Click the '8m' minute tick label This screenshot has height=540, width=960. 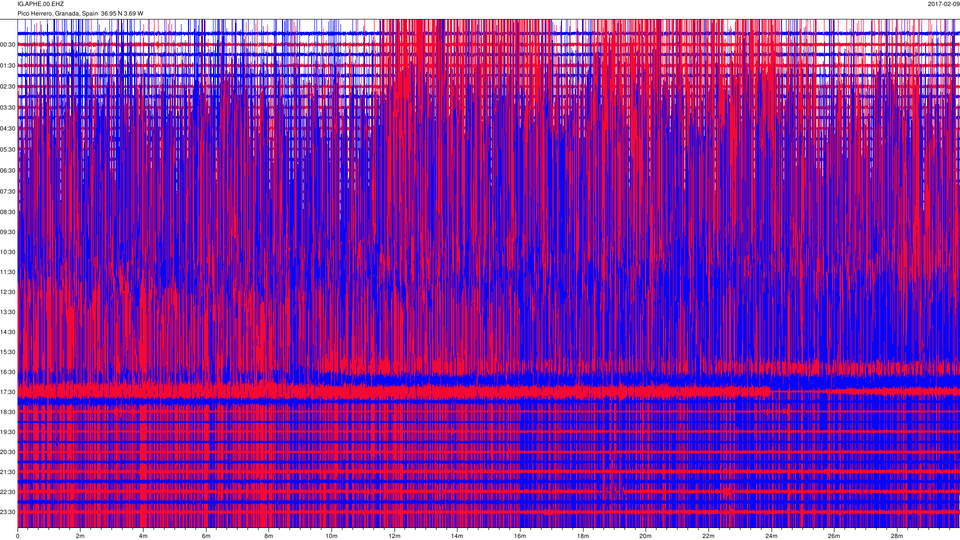tap(269, 536)
